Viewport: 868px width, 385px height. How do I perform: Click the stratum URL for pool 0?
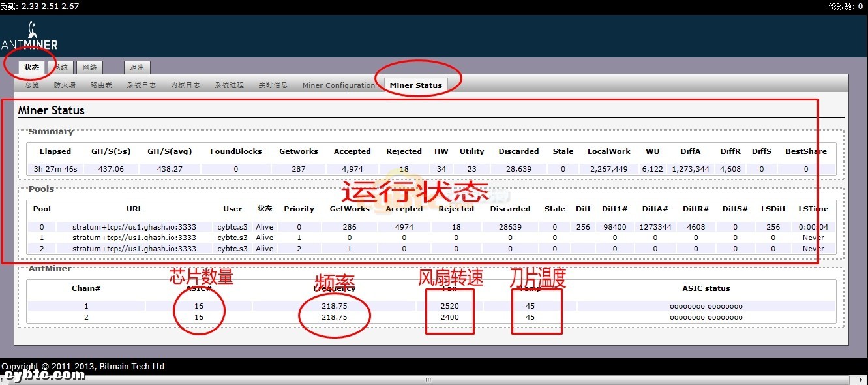click(134, 227)
